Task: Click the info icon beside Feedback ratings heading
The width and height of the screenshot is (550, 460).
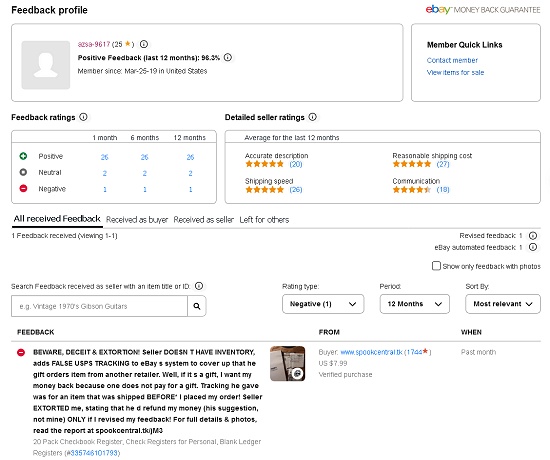Action: tap(83, 117)
